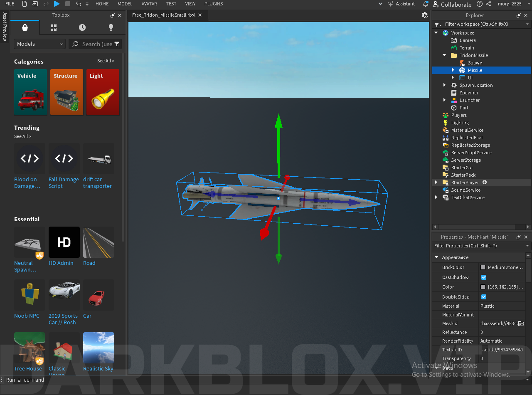Select the Toolbox Creations lightbulb tab
The width and height of the screenshot is (532, 395).
point(111,27)
